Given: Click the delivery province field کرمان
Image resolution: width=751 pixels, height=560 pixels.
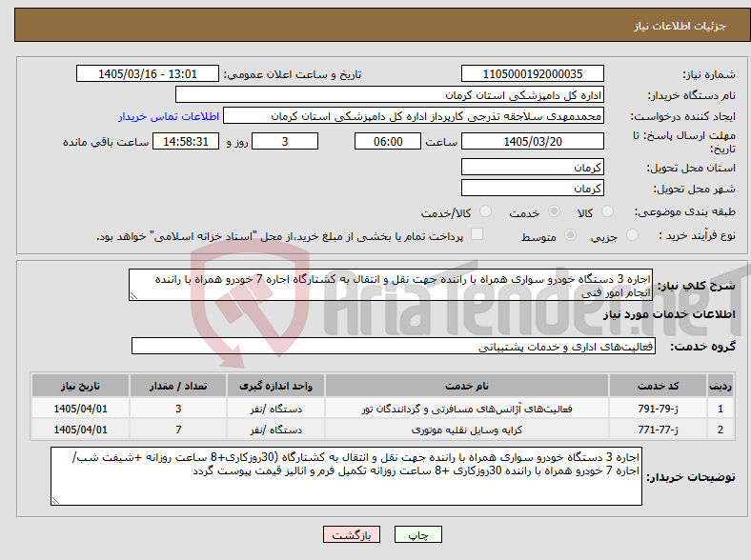Looking at the screenshot, I should coord(532,167).
